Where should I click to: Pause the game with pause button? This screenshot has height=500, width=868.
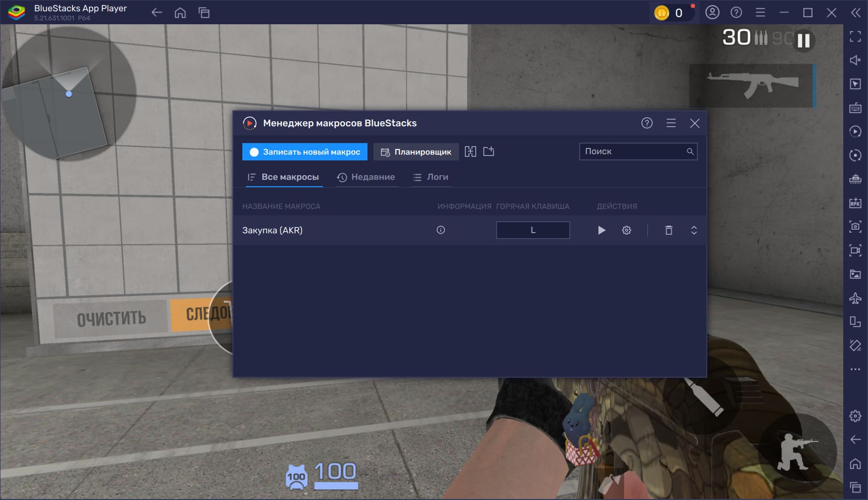(x=804, y=40)
